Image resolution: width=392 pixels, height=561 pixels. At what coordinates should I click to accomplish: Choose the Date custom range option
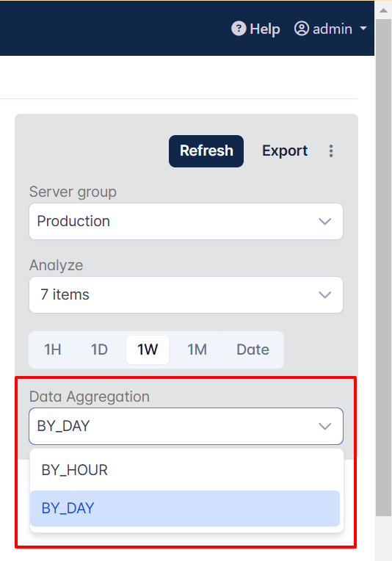[x=253, y=350]
